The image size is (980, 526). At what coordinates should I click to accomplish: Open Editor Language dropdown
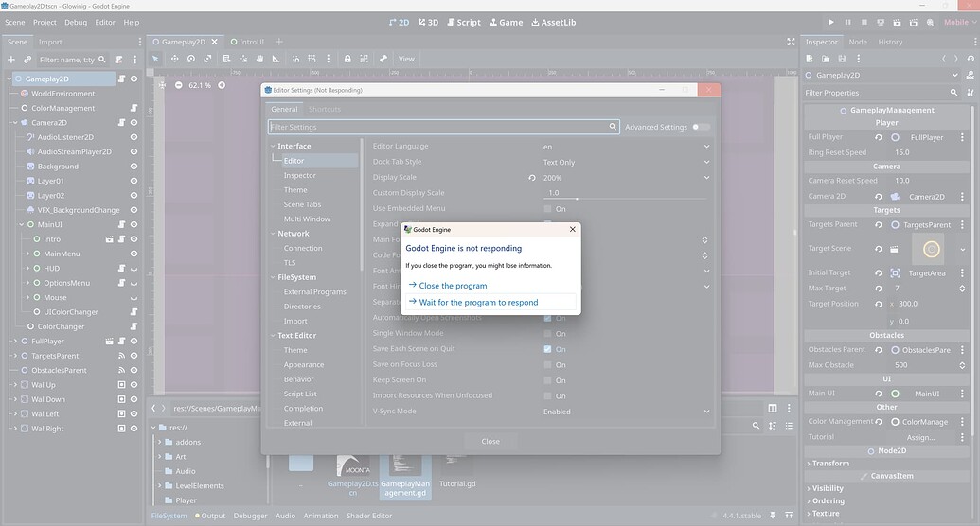[x=626, y=147]
